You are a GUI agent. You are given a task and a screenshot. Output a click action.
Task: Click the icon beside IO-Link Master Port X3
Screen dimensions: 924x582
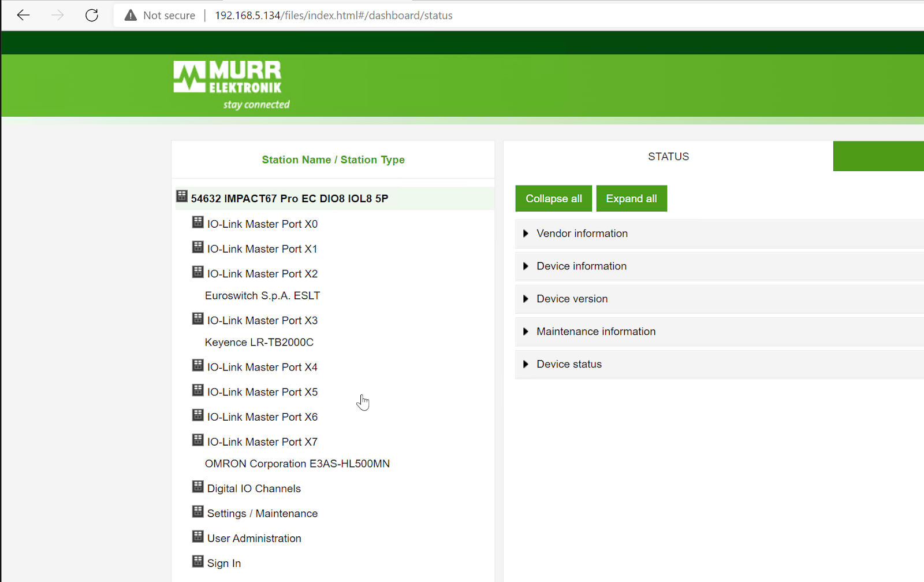198,318
